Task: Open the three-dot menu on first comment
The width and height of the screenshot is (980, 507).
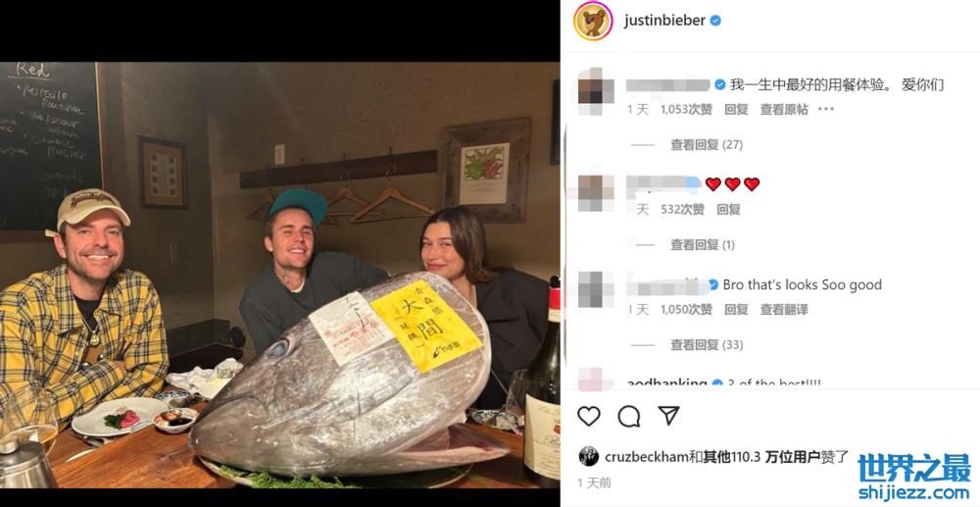Action: coord(826,109)
